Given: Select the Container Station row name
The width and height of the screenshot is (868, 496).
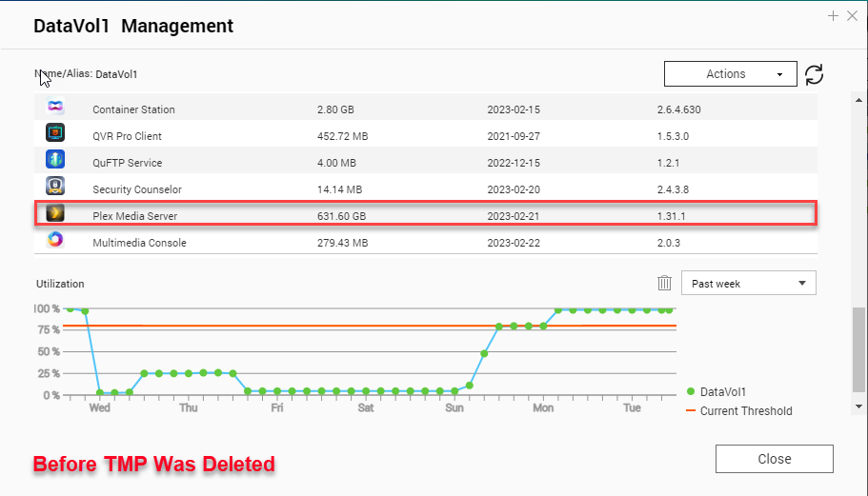Looking at the screenshot, I should [x=133, y=109].
